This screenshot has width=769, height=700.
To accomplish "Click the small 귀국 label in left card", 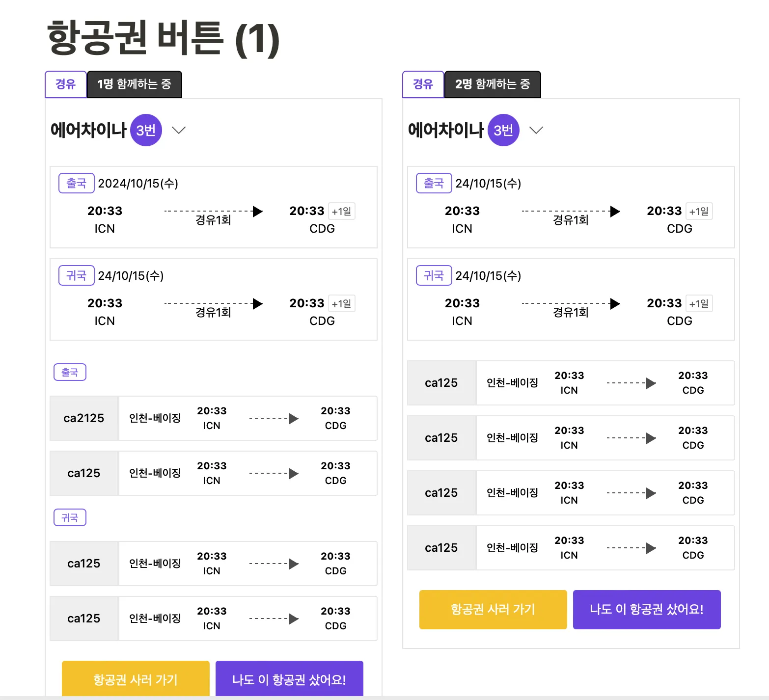I will tap(70, 517).
